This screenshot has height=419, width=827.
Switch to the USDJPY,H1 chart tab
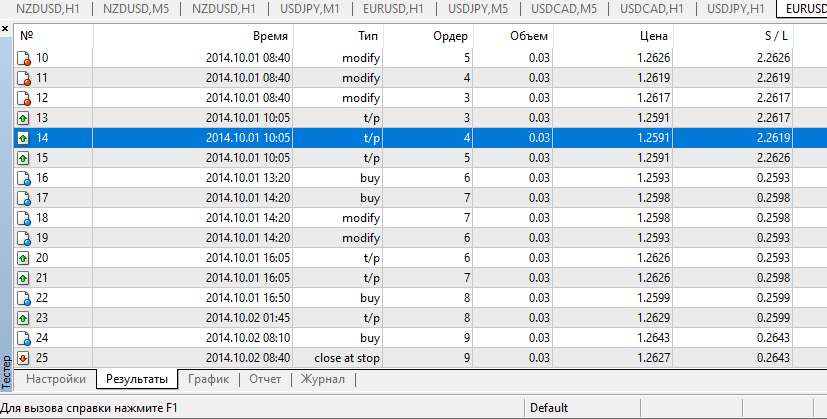tap(736, 9)
